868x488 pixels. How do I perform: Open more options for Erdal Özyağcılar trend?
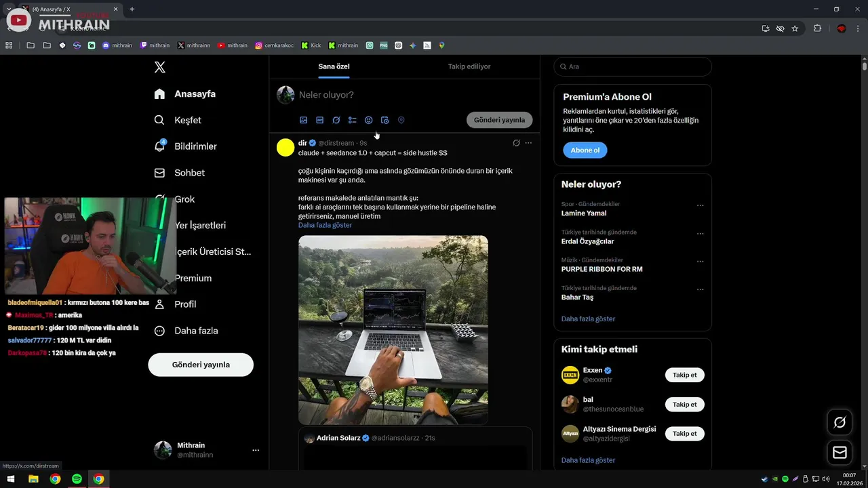tap(701, 234)
